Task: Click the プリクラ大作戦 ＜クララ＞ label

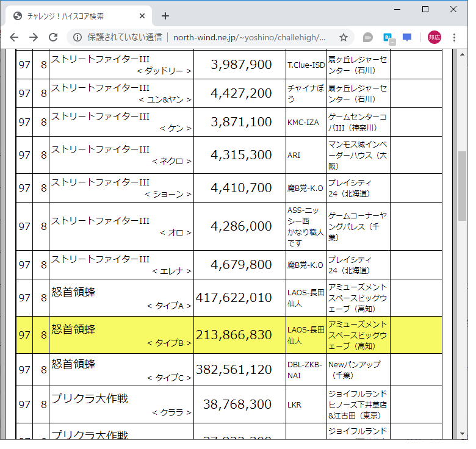Action: [171, 412]
